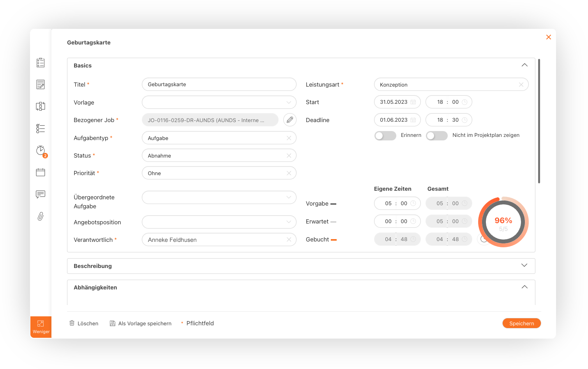This screenshot has height=369, width=588.
Task: Click the edit pencil next to Bezogener Job
Action: (290, 120)
